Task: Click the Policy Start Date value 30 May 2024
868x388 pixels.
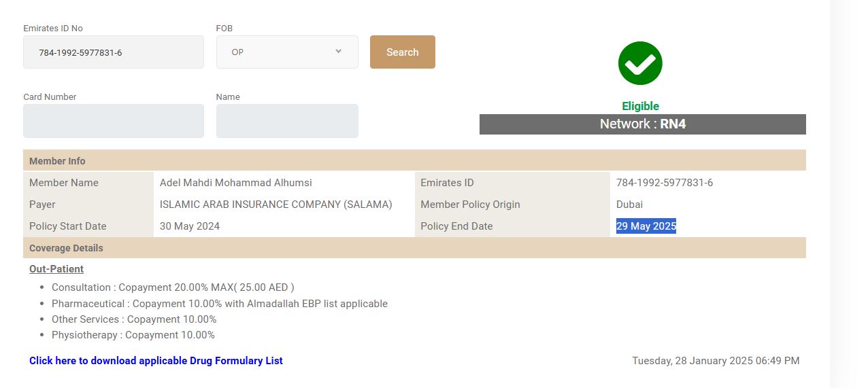Action: point(190,226)
